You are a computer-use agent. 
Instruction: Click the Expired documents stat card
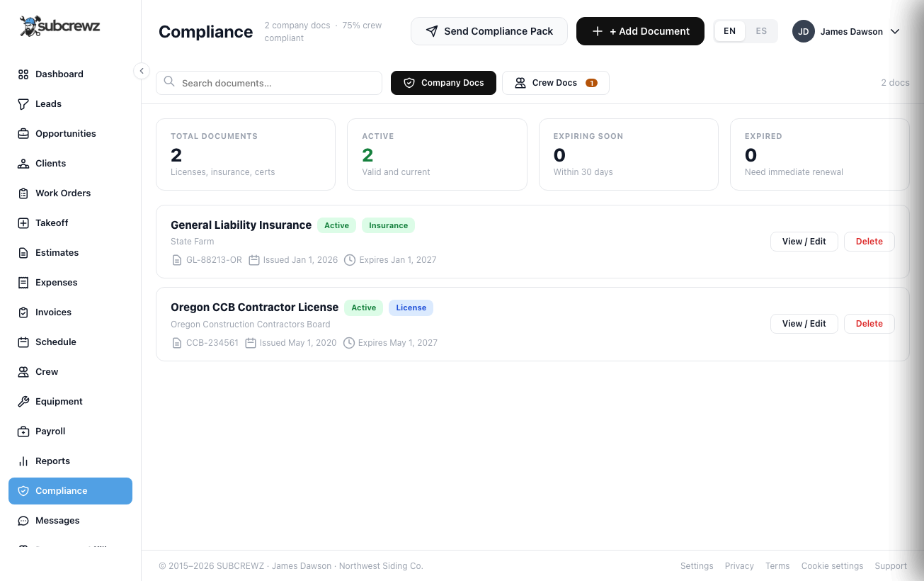[x=819, y=154]
